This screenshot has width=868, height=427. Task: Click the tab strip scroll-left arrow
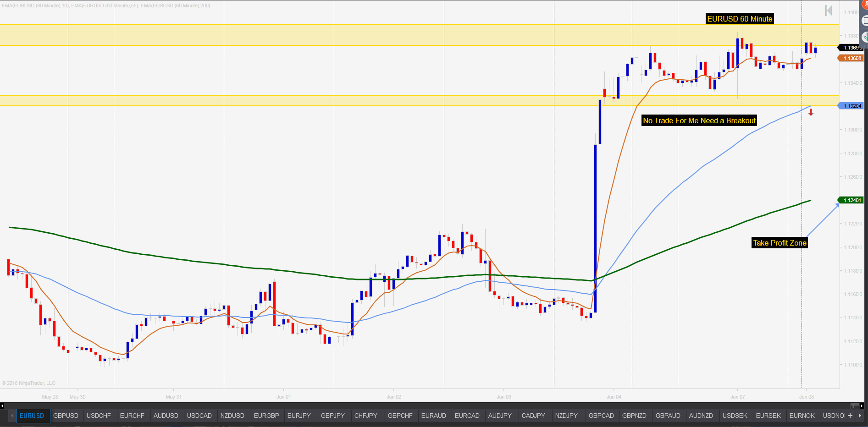[12, 416]
